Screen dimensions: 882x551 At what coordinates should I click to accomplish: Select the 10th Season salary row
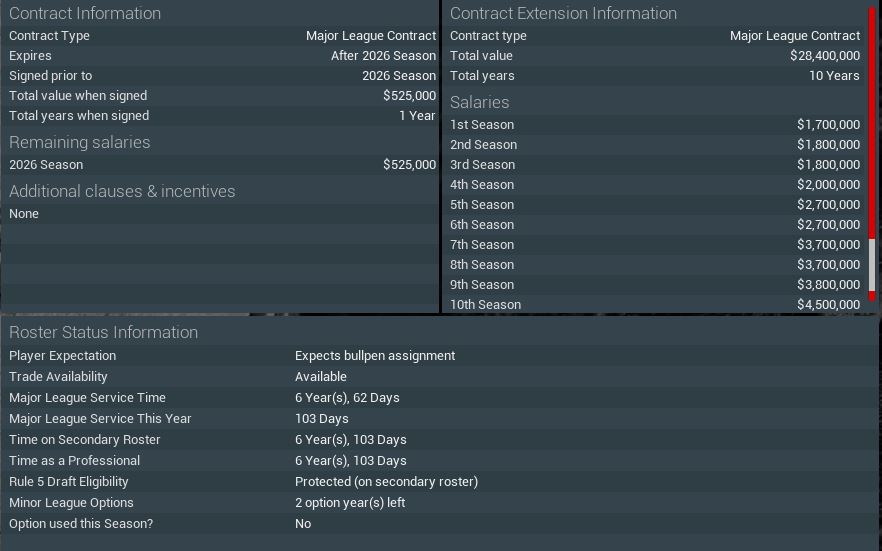tap(654, 305)
